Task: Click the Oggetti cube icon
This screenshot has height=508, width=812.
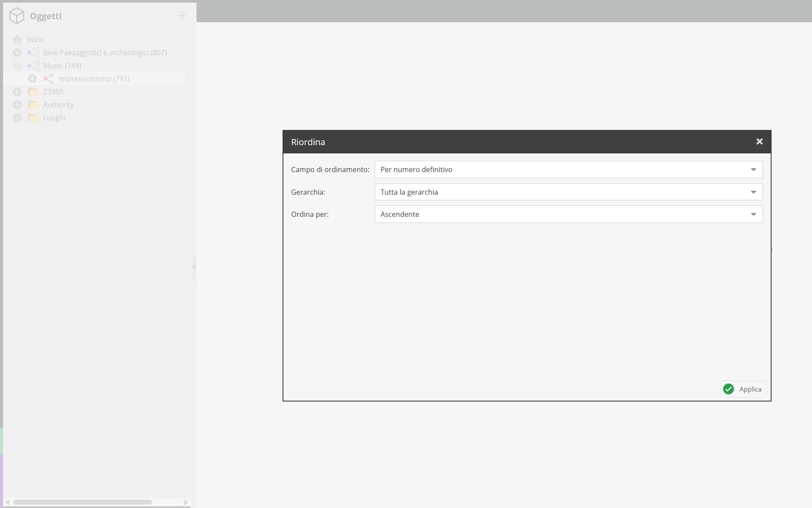Action: (x=17, y=16)
